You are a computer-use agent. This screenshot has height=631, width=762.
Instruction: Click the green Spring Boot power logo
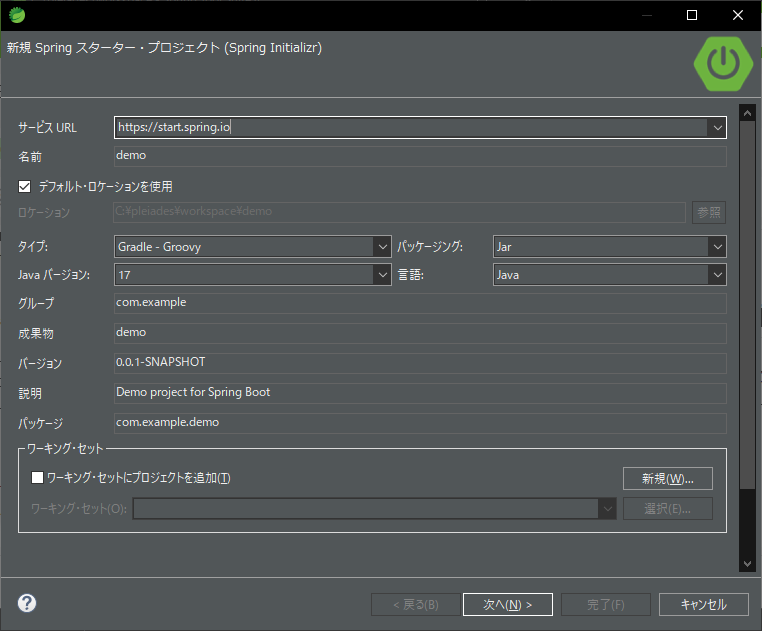pyautogui.click(x=723, y=64)
